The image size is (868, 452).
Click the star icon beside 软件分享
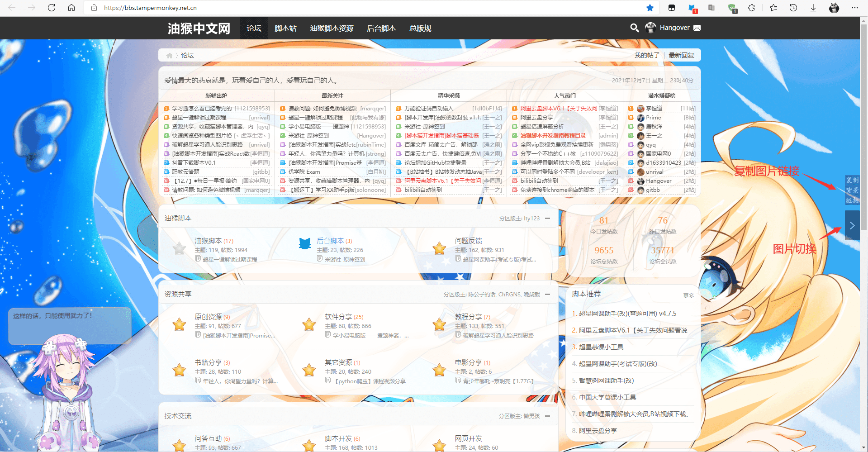309,324
